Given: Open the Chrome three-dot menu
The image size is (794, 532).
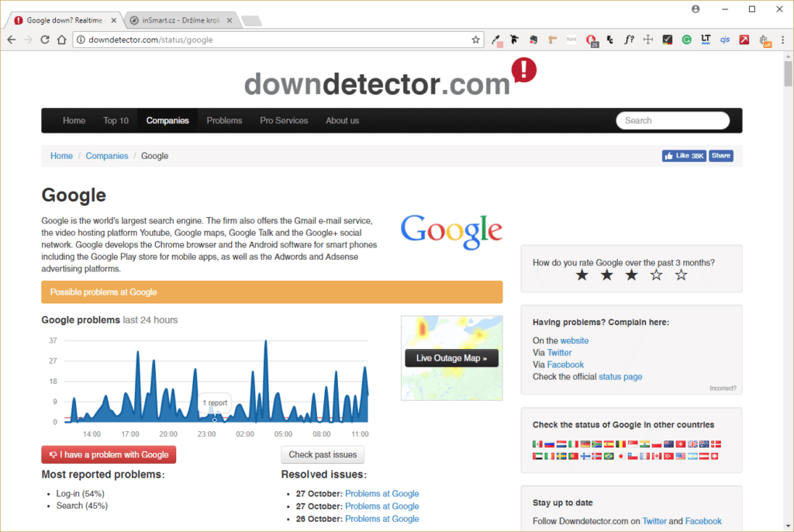Looking at the screenshot, I should (x=783, y=40).
